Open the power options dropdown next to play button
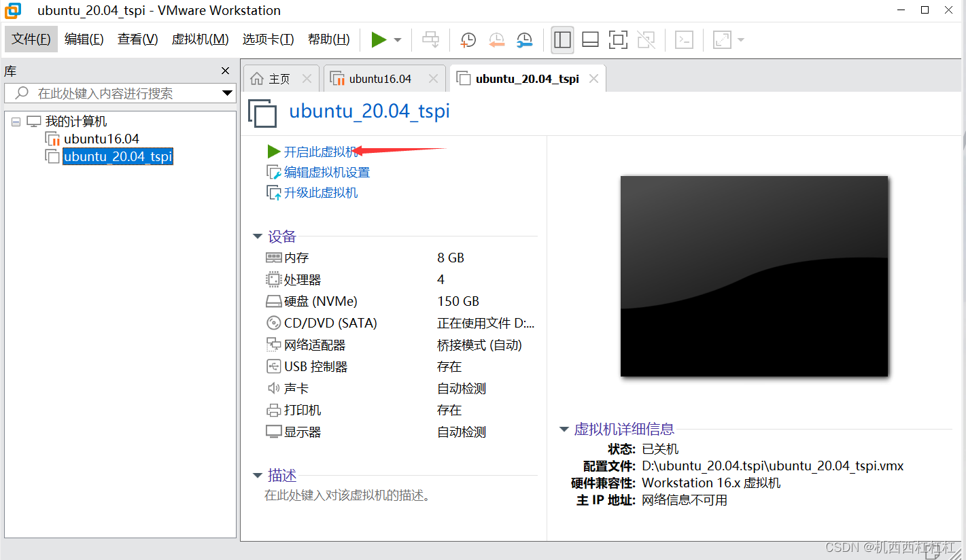The width and height of the screenshot is (966, 560). (397, 39)
